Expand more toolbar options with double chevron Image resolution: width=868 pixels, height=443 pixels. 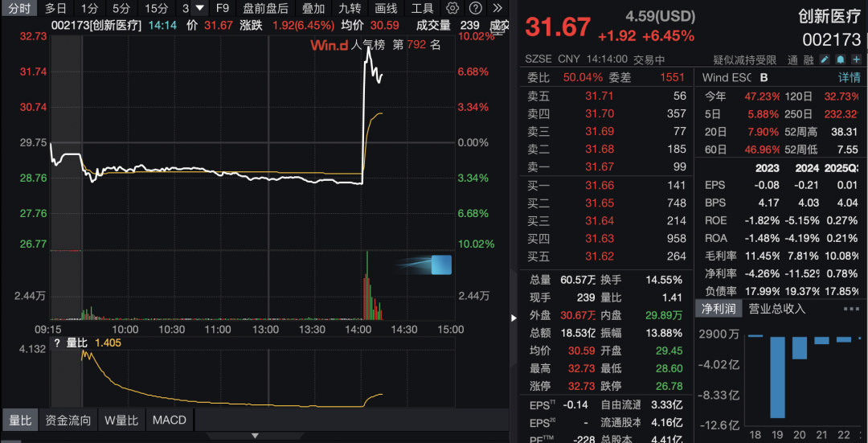pos(497,8)
